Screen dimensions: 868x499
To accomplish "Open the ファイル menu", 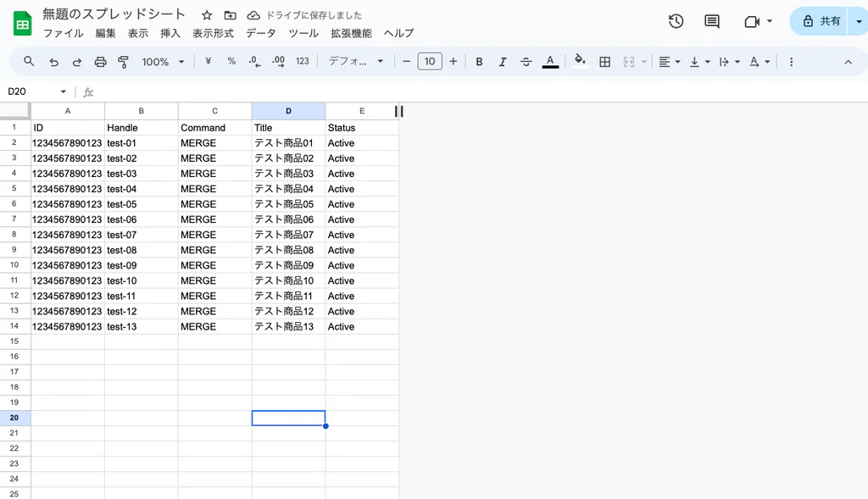I will 63,33.
